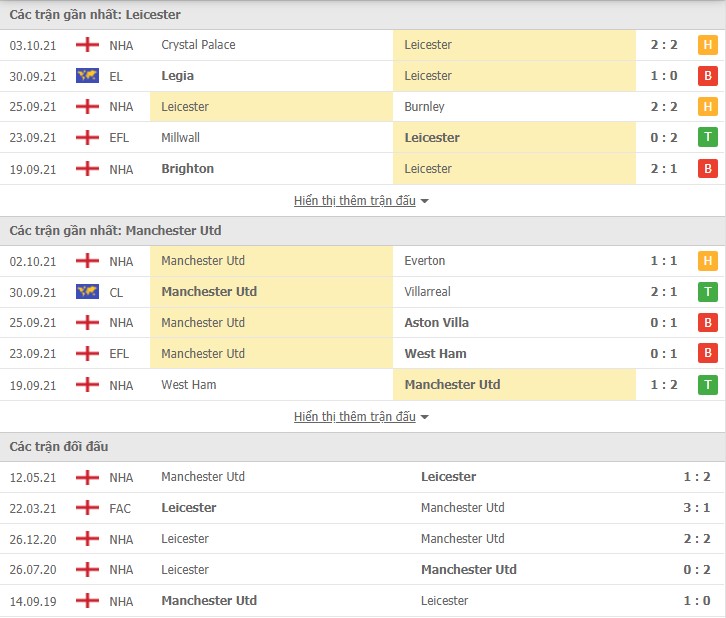The width and height of the screenshot is (726, 618).
Task: Click the orange H badge for Crystal Palace match
Action: (x=707, y=45)
